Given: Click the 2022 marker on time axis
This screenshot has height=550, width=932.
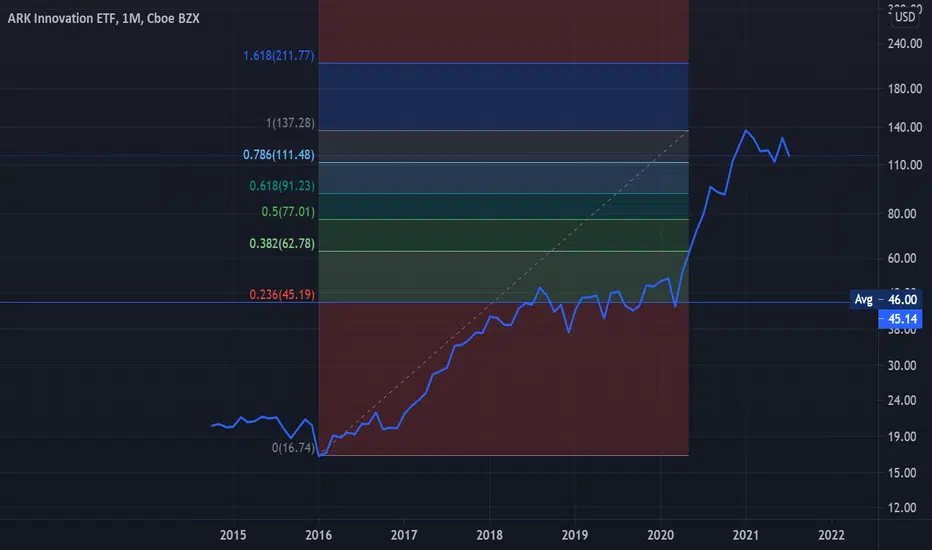Looking at the screenshot, I should click(x=831, y=535).
